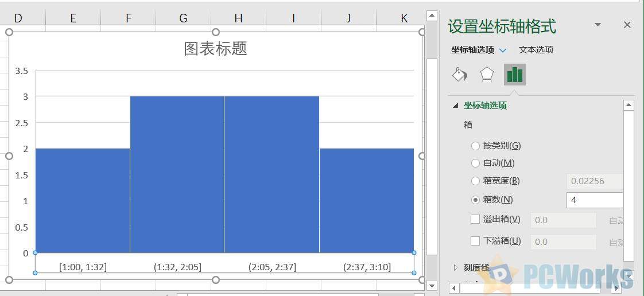Switch to the 文本选项 tab
The image size is (644, 296).
pos(536,50)
